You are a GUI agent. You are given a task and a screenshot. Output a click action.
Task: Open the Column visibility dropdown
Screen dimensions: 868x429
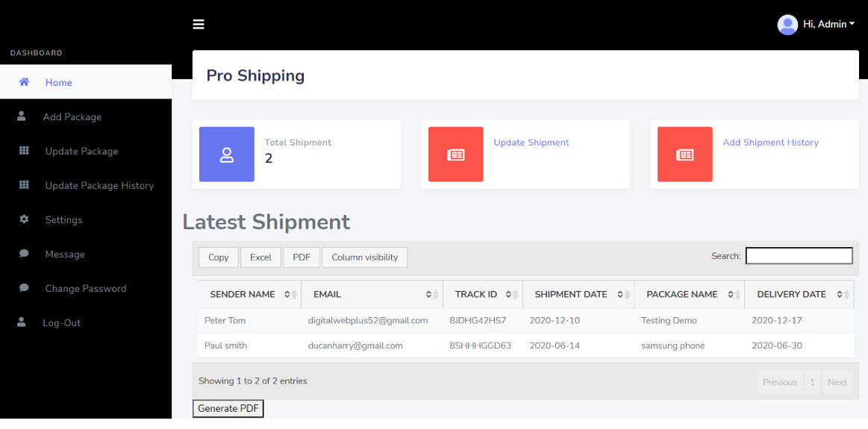pos(365,257)
